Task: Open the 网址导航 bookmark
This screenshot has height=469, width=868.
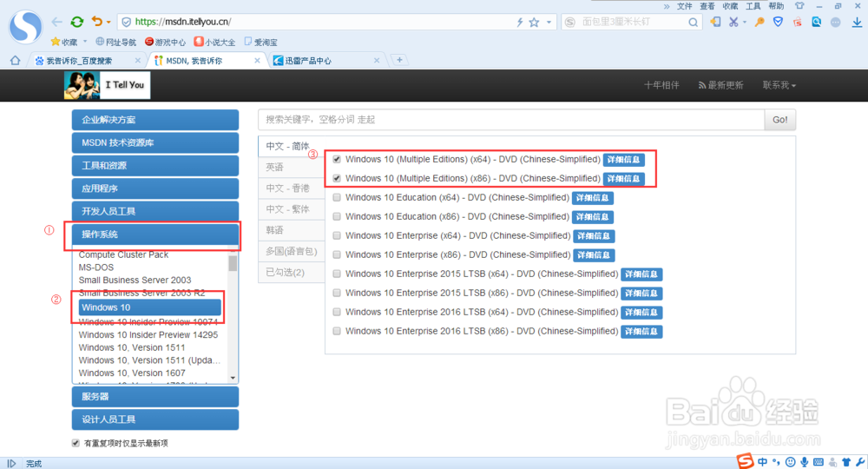Action: [x=115, y=42]
